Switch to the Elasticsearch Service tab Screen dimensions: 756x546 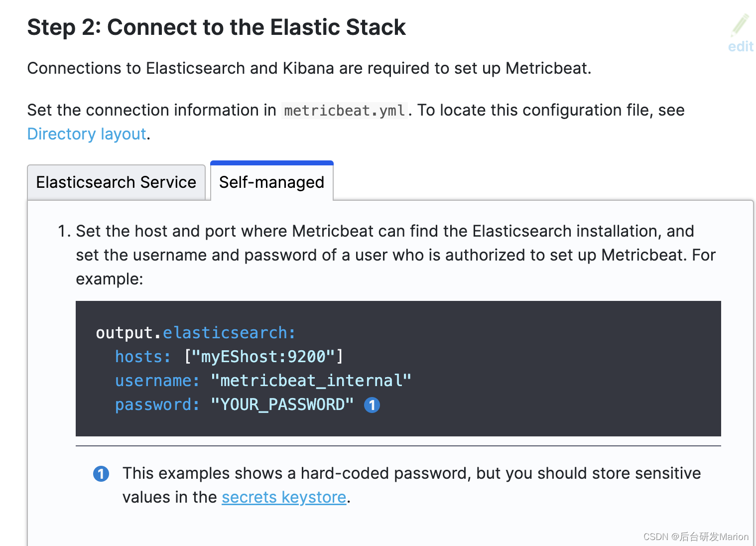point(116,182)
